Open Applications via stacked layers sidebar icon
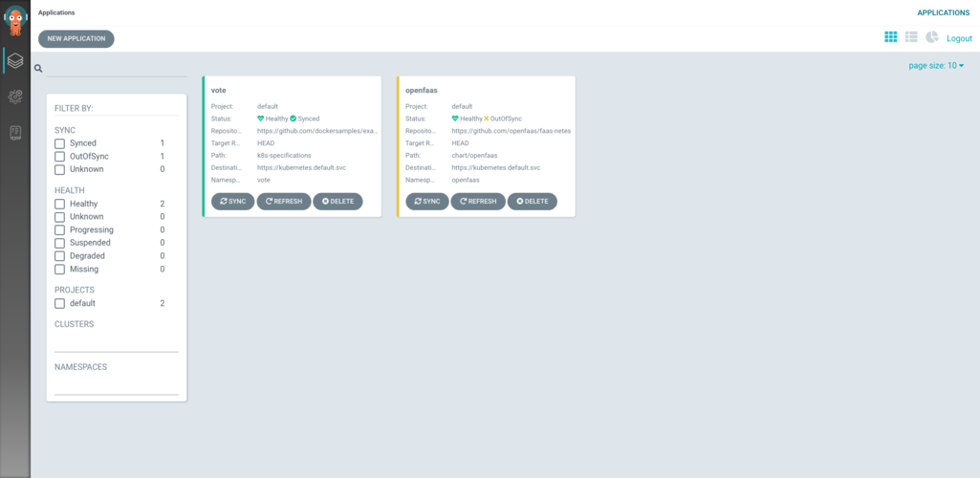 pos(15,60)
